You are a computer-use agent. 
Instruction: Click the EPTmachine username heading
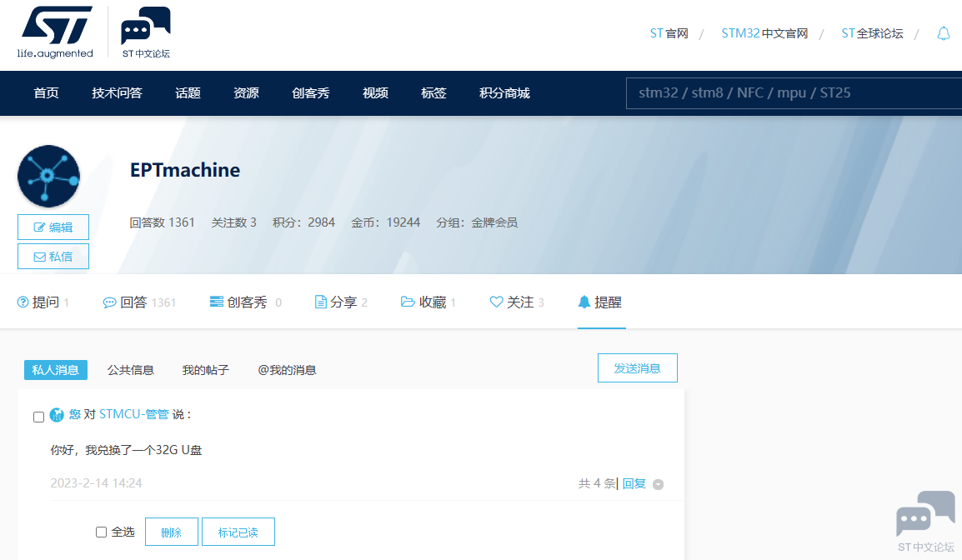click(x=185, y=170)
